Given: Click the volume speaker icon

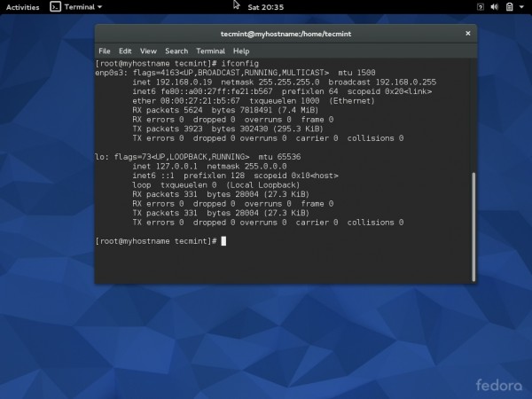Looking at the screenshot, I should click(495, 7).
